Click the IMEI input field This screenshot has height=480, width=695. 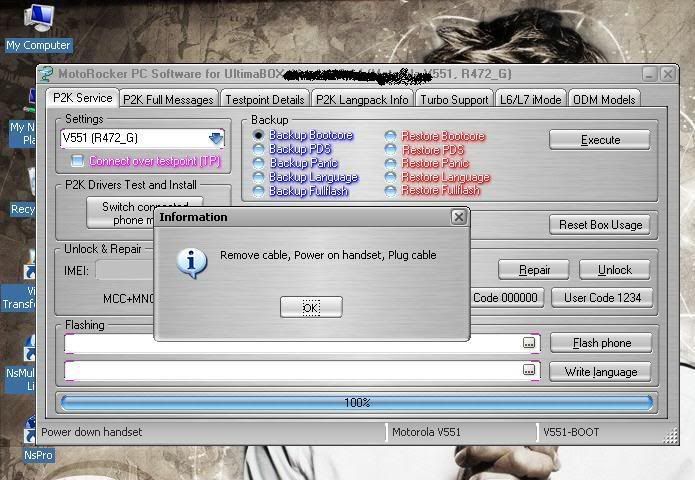pyautogui.click(x=125, y=270)
